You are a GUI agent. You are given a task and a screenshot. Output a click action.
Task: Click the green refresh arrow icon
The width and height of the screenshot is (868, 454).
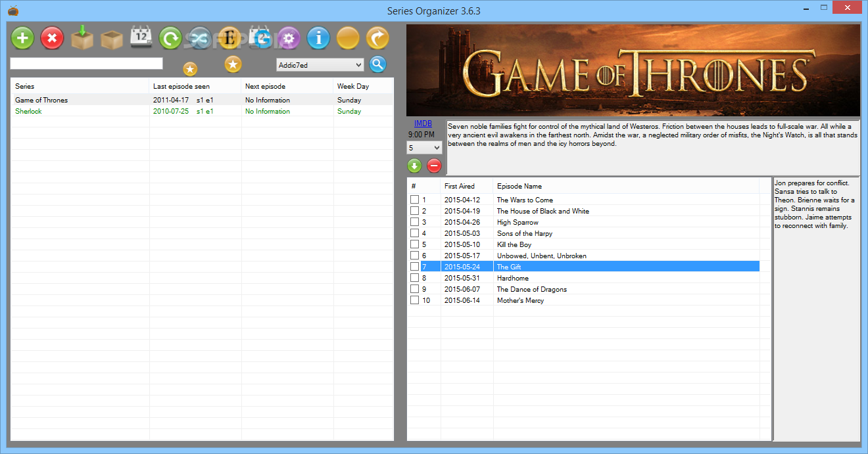point(170,38)
